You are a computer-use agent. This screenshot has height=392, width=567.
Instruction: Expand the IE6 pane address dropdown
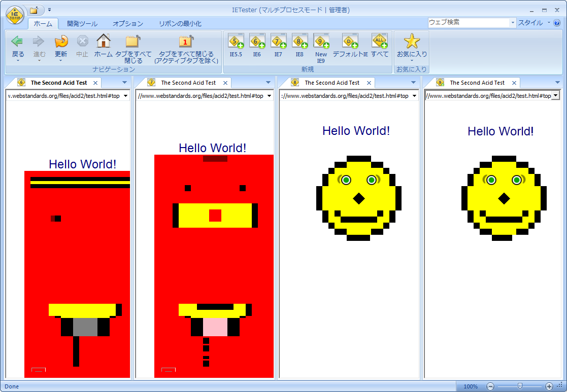tap(125, 96)
